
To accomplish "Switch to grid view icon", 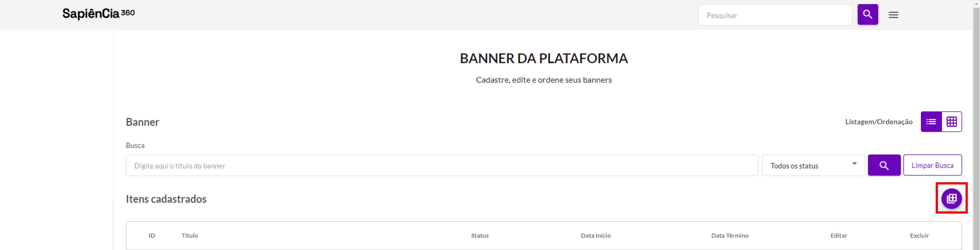I will click(952, 122).
